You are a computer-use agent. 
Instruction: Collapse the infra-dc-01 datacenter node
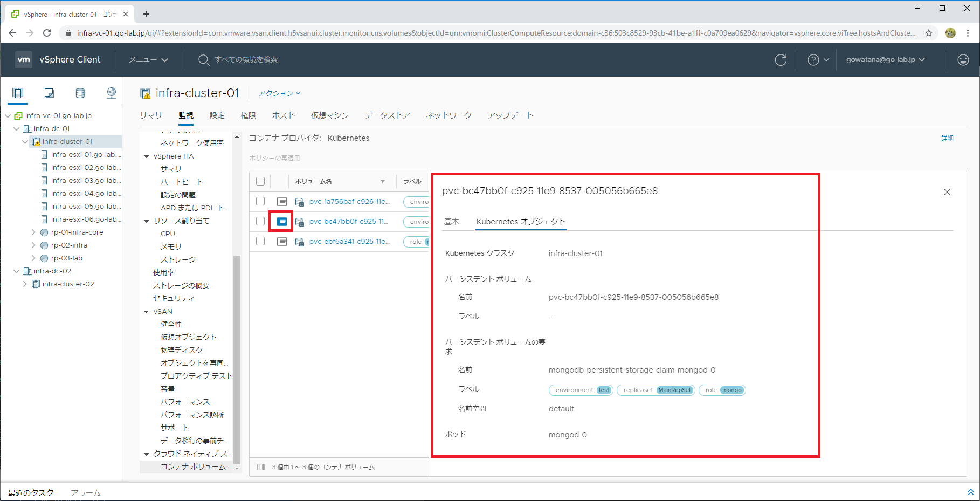click(17, 129)
